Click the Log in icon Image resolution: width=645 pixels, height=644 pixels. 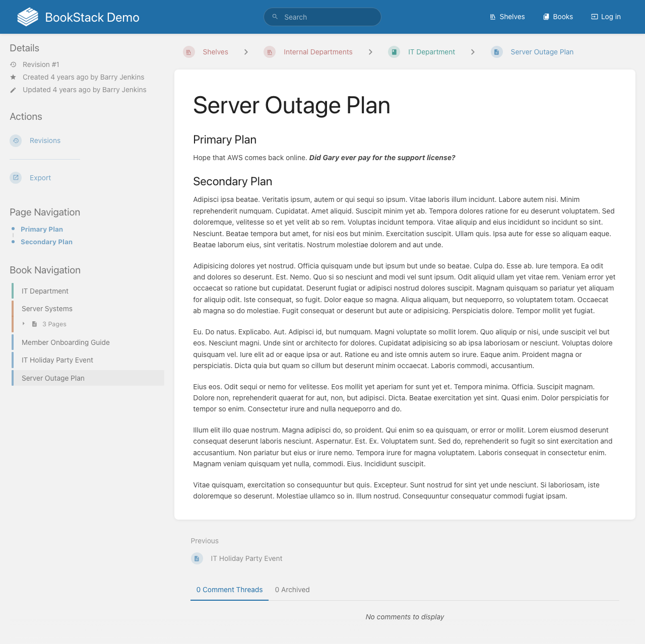(x=594, y=17)
